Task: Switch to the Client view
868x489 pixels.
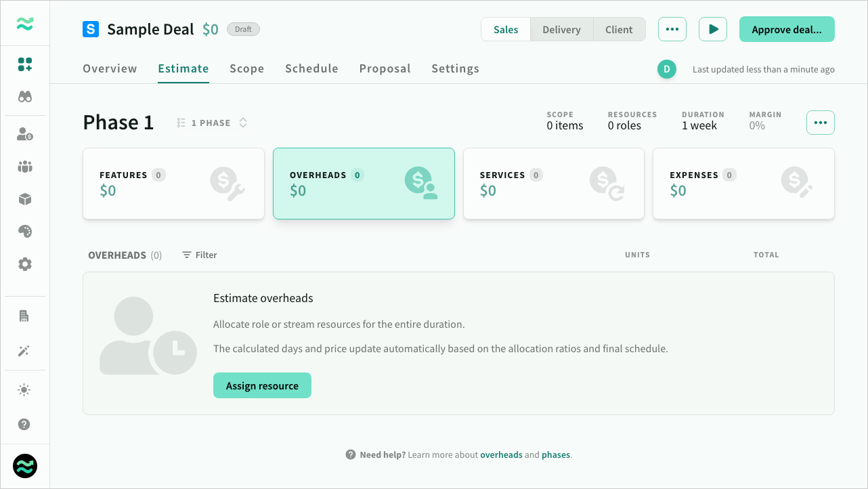Action: click(619, 30)
